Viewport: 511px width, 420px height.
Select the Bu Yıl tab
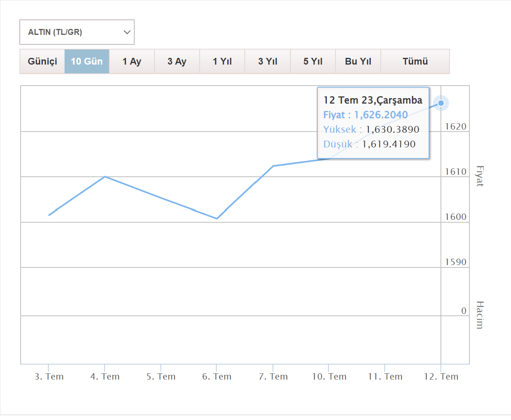358,61
